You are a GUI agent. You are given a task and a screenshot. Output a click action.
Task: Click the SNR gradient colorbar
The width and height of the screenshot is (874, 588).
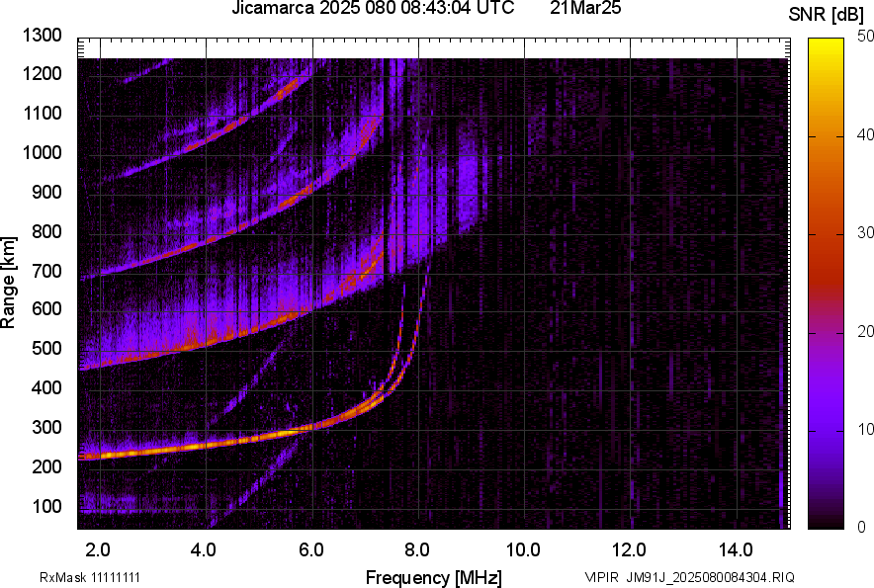[826, 284]
